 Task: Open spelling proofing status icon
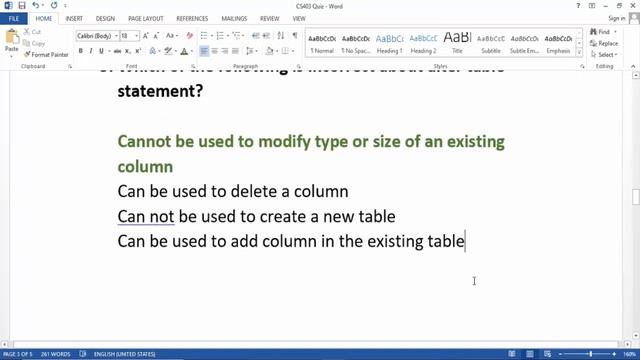coord(83,354)
